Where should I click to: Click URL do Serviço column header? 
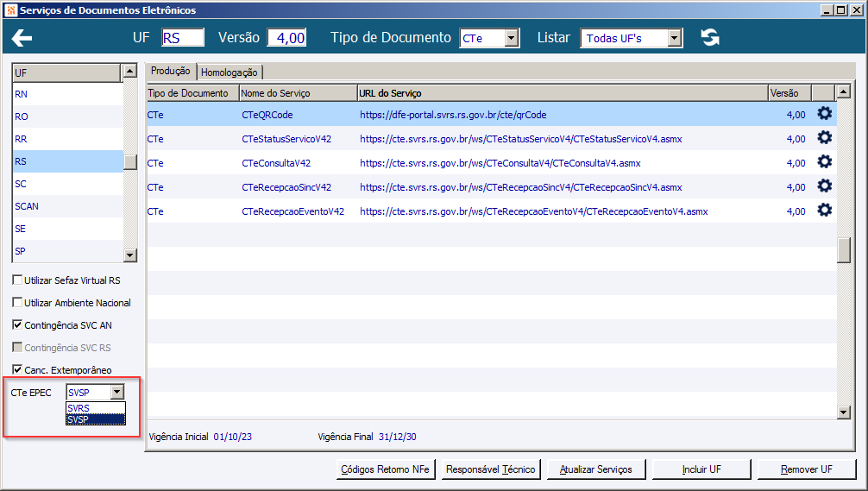(563, 93)
